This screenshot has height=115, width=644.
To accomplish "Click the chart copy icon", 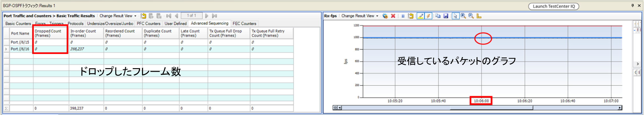I will (x=438, y=16).
